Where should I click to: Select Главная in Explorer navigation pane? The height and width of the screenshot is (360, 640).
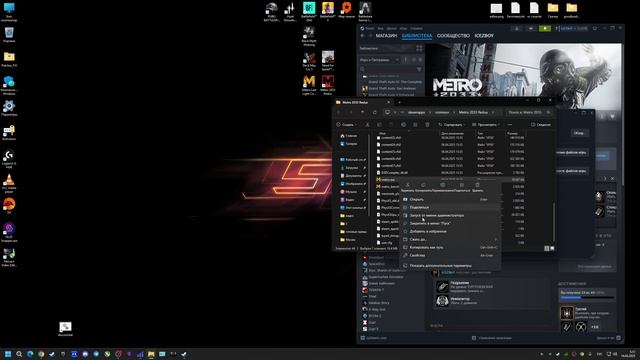pos(350,136)
